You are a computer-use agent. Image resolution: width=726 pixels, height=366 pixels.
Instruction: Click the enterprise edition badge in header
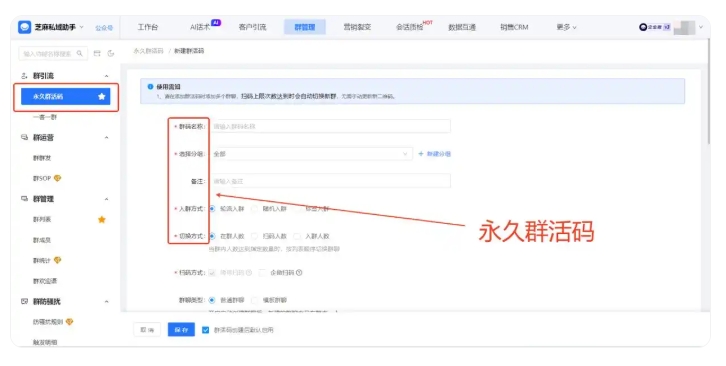[655, 27]
